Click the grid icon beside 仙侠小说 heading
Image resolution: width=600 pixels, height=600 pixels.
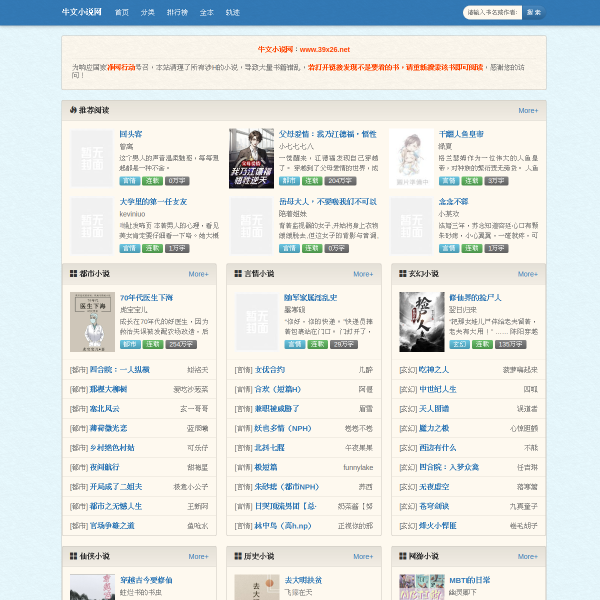point(73,556)
